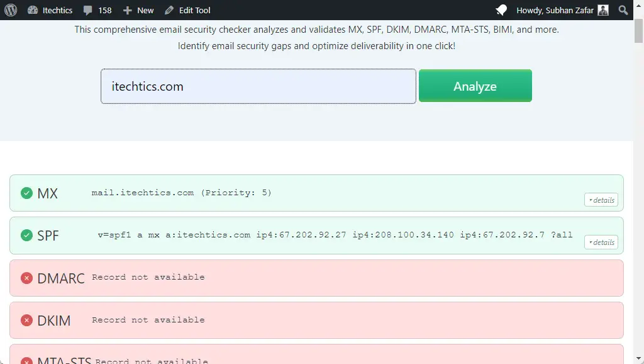Select Edit Tool in admin bar

click(187, 10)
